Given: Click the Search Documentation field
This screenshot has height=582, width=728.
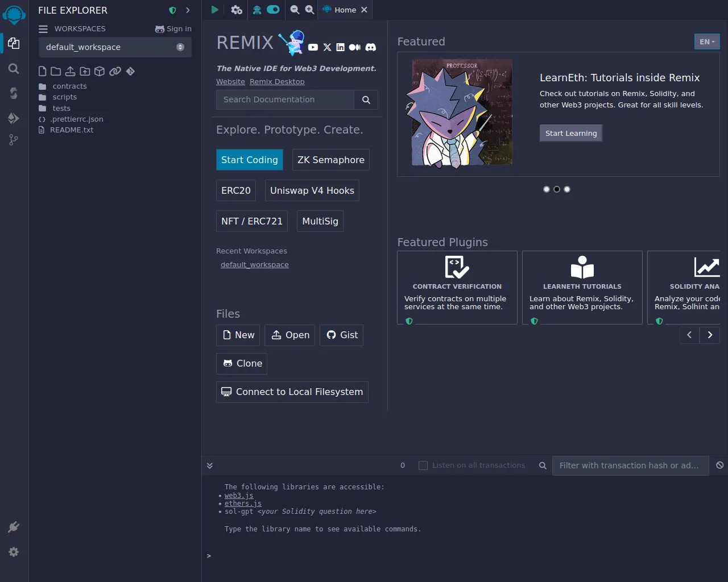Looking at the screenshot, I should coord(285,99).
